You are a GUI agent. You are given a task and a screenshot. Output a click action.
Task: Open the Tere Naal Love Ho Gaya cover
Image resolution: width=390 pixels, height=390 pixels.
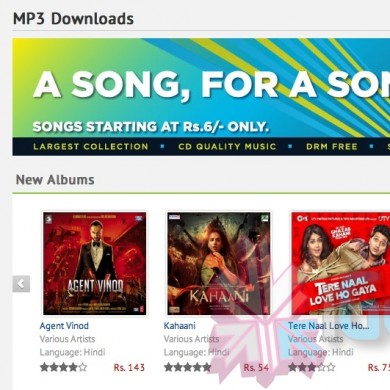[x=340, y=264]
